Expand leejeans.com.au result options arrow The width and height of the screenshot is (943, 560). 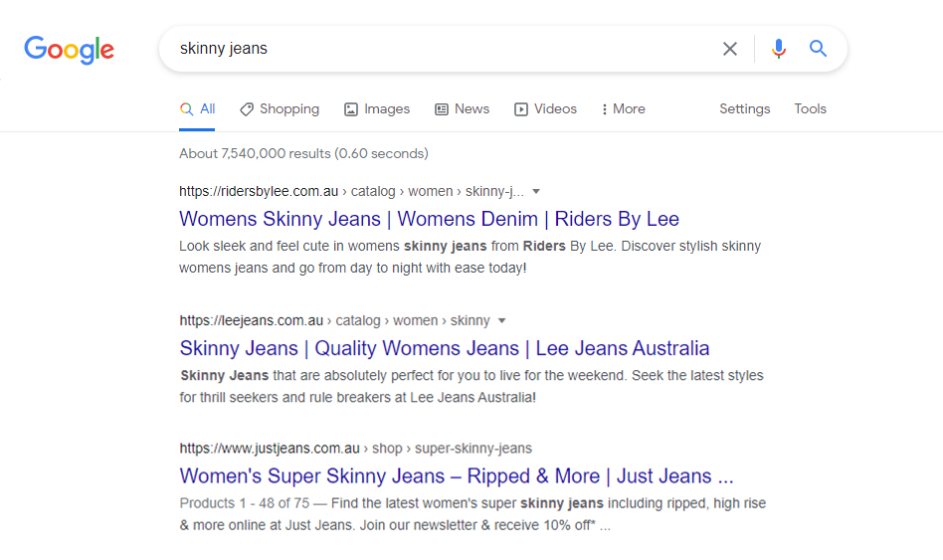501,320
